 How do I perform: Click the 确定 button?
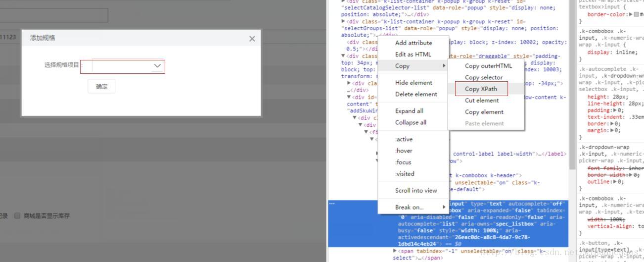pos(101,86)
